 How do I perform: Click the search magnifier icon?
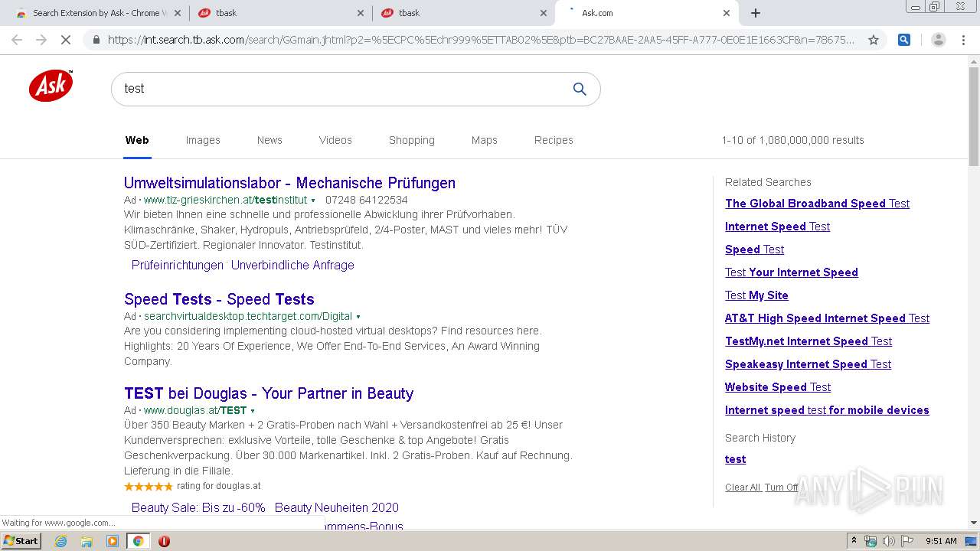coord(580,89)
